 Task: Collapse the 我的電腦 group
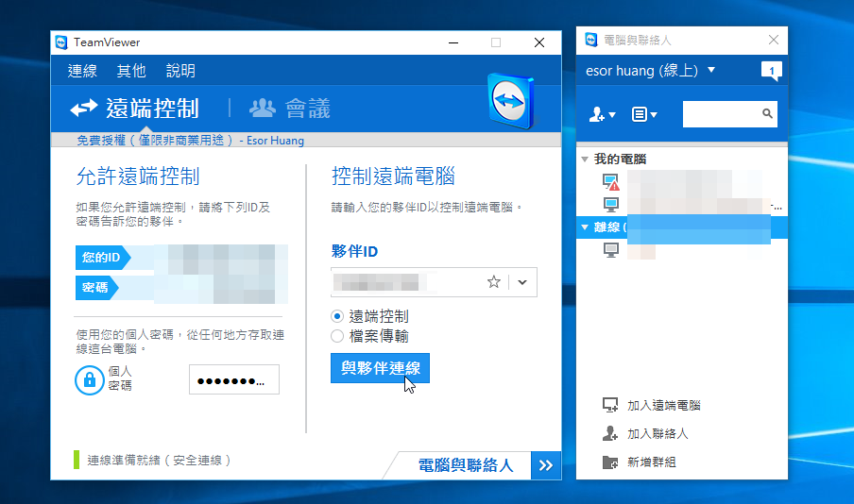click(x=585, y=159)
